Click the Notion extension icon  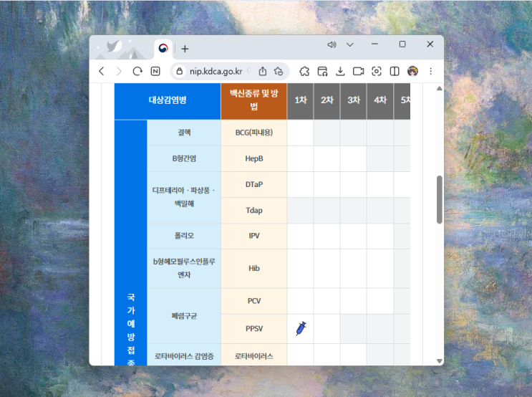pos(155,72)
